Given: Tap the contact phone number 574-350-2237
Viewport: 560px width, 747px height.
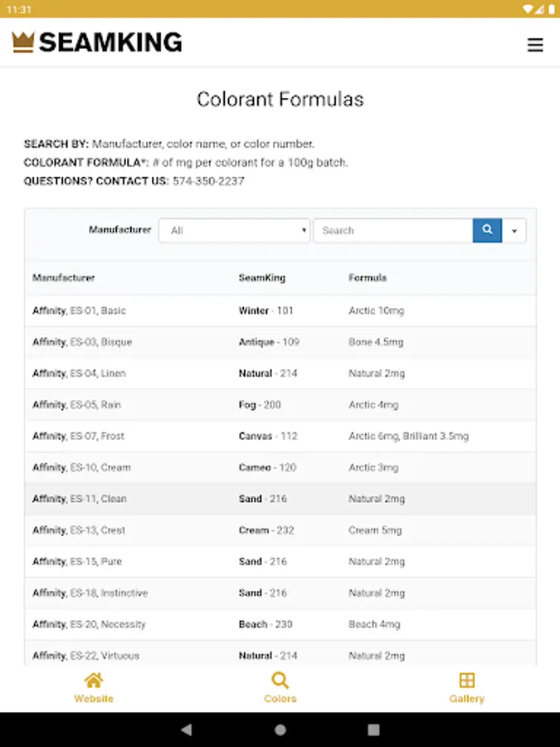Looking at the screenshot, I should [x=208, y=181].
